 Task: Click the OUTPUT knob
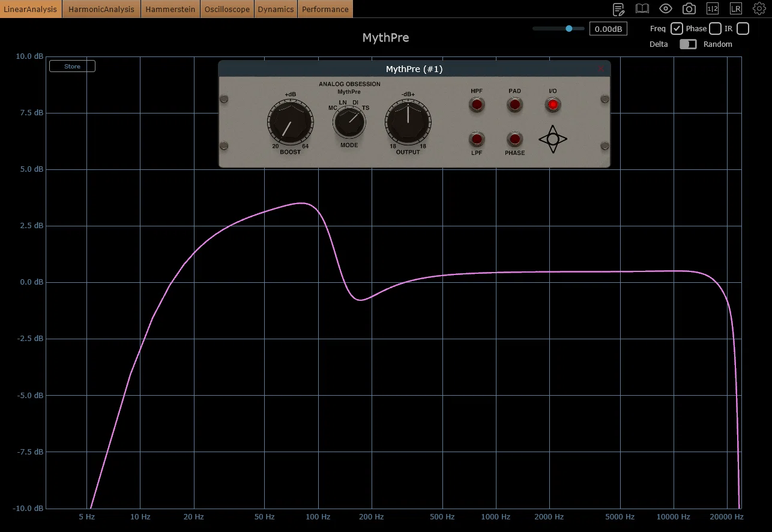coord(408,122)
